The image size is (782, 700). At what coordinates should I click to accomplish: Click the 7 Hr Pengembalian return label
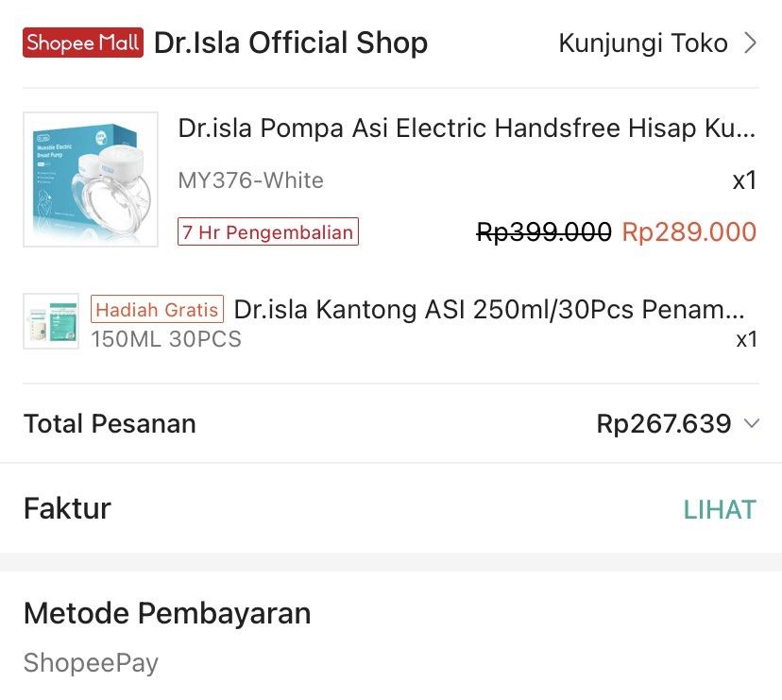(x=267, y=231)
